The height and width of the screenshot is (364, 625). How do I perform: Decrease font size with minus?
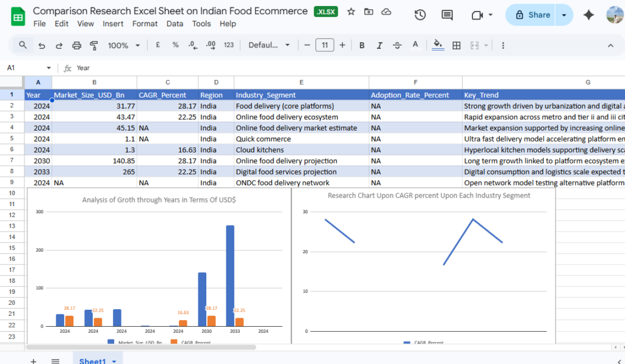click(x=307, y=45)
